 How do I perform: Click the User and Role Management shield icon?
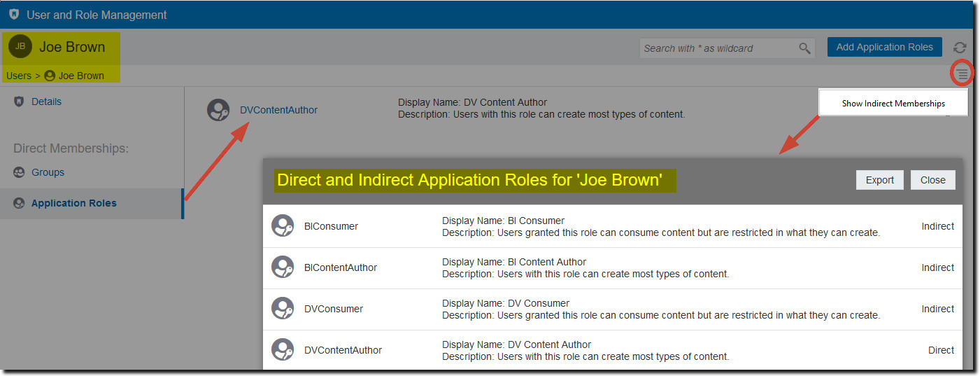pyautogui.click(x=14, y=15)
